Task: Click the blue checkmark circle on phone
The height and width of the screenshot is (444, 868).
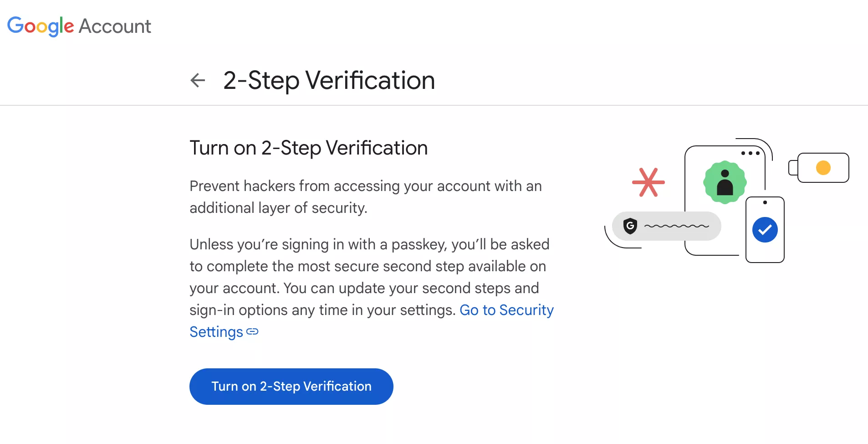Action: point(765,230)
